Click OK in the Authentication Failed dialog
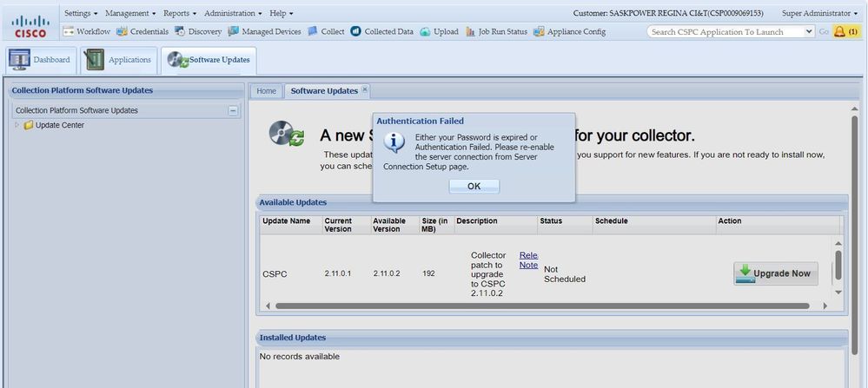 pos(474,187)
